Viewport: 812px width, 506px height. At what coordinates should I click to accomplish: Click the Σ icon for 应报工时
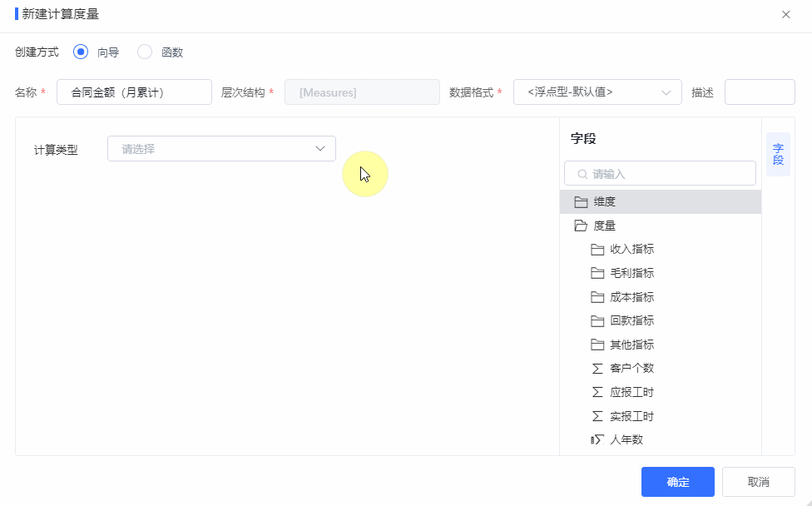point(596,392)
